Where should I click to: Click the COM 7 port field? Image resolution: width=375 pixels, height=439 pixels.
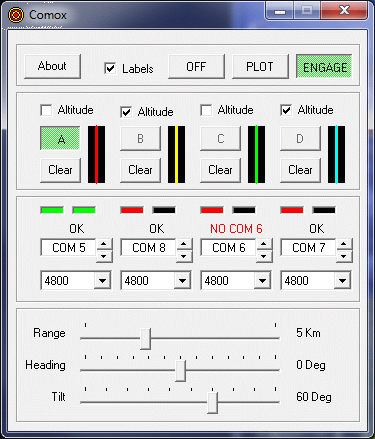tap(308, 248)
